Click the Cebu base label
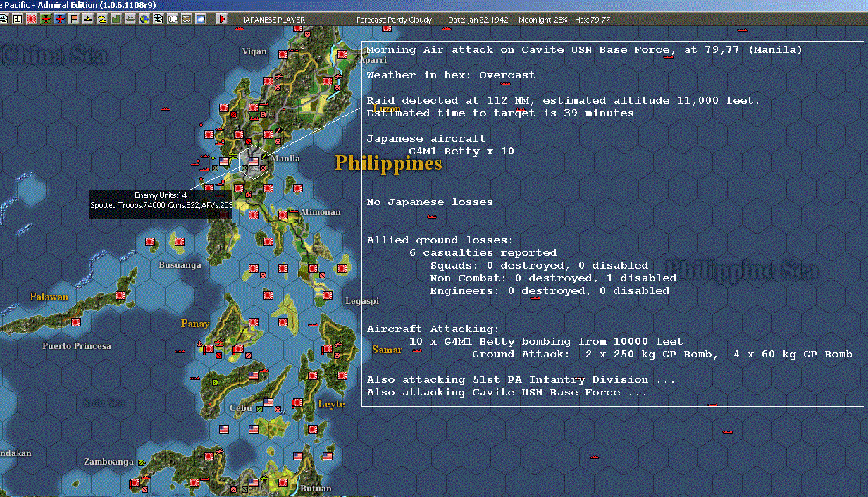868x497 pixels. click(241, 408)
